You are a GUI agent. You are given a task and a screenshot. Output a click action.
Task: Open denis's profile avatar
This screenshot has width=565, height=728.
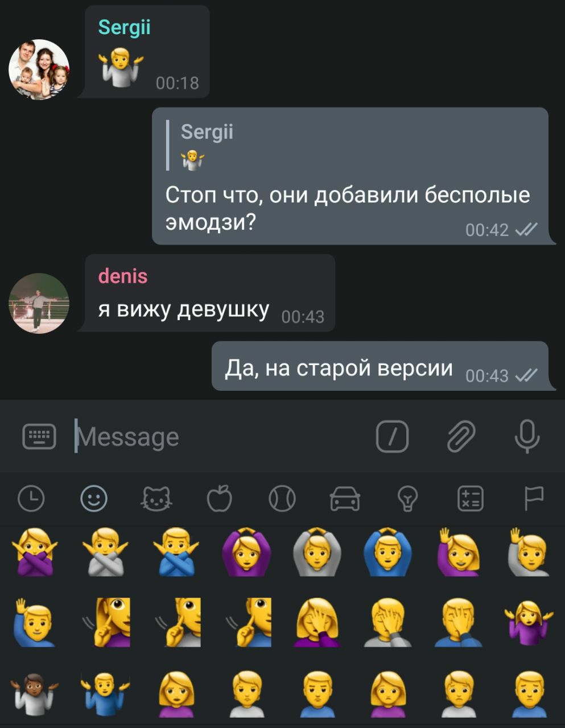click(39, 303)
